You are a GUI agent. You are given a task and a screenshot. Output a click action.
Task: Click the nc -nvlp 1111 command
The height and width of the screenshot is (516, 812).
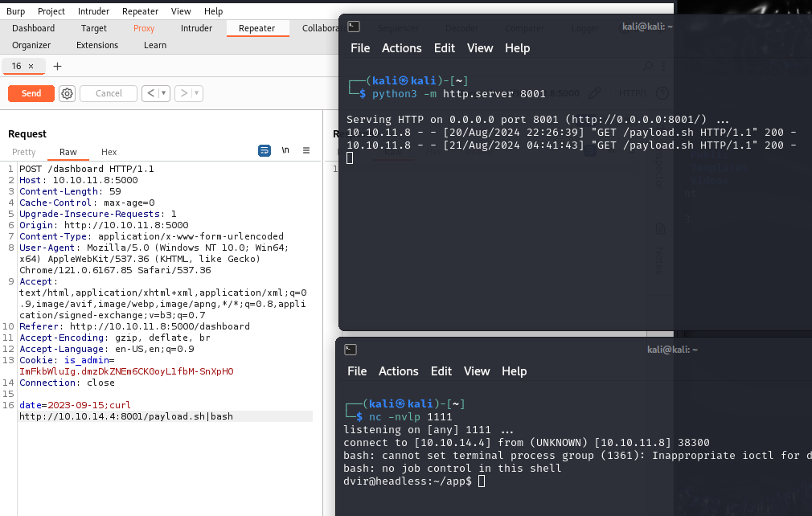tap(410, 416)
